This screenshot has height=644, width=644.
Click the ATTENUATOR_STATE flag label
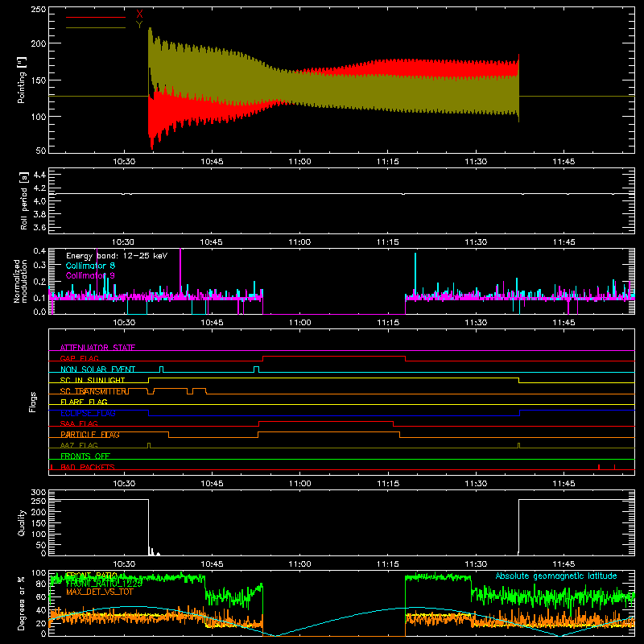point(97,348)
